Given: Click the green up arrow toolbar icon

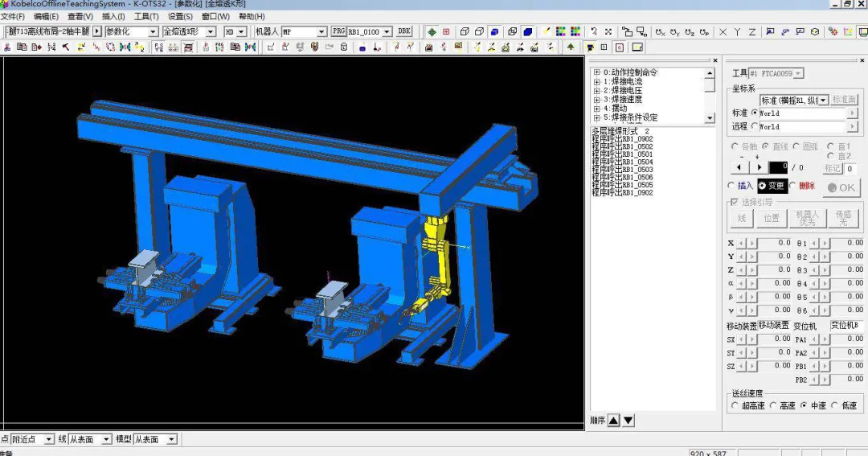Looking at the screenshot, I should point(571,47).
